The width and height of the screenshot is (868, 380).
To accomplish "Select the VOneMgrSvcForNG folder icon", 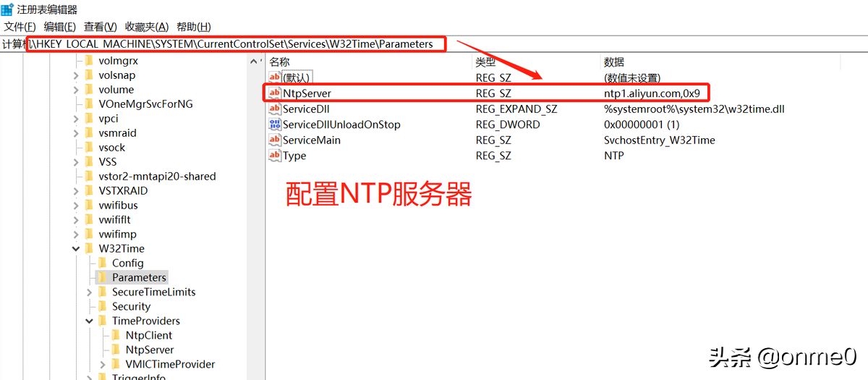I will pyautogui.click(x=90, y=104).
